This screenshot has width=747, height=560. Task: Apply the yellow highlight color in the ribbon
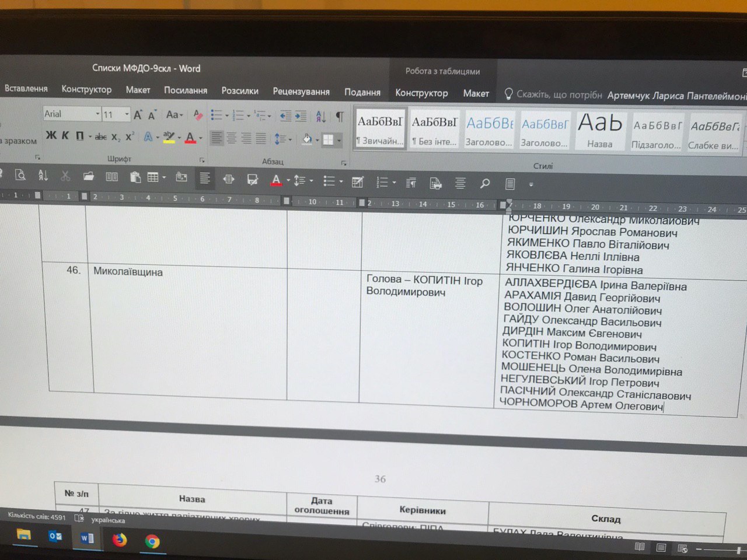[168, 138]
